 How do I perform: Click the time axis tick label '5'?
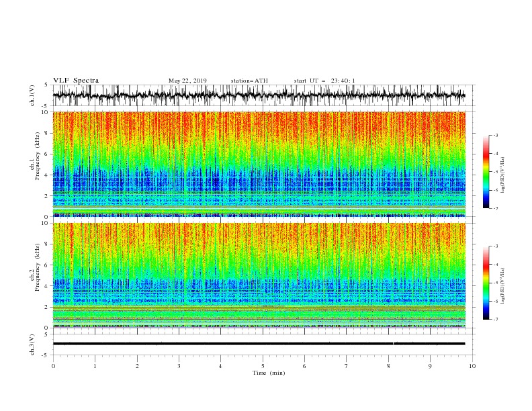[x=263, y=366]
